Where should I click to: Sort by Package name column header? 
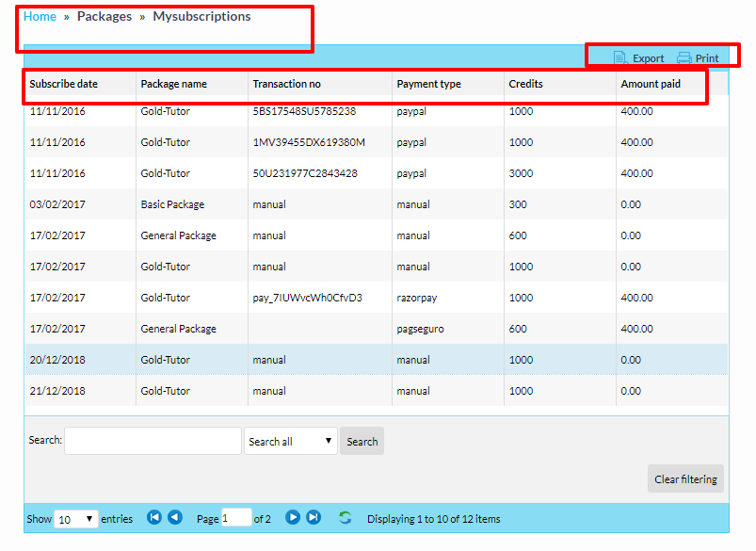coord(174,84)
